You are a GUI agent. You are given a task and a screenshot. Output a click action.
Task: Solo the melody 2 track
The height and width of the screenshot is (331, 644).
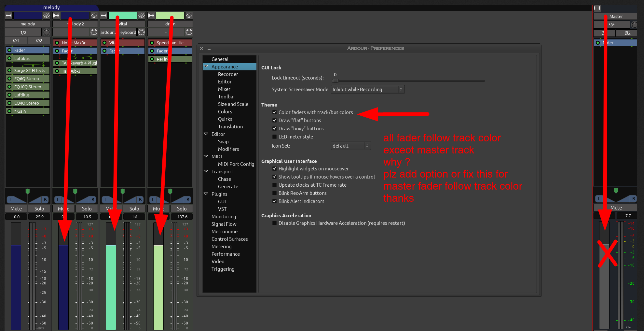(87, 209)
